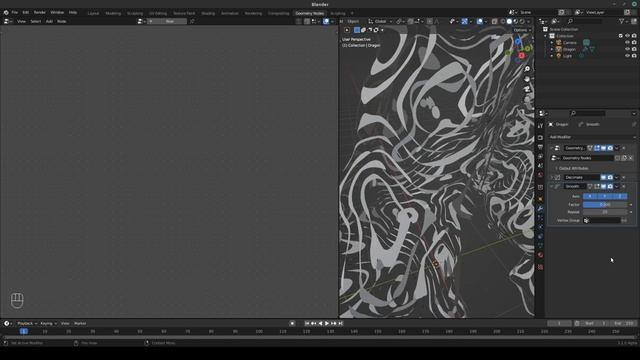Click jump to start playback button

coord(307,323)
